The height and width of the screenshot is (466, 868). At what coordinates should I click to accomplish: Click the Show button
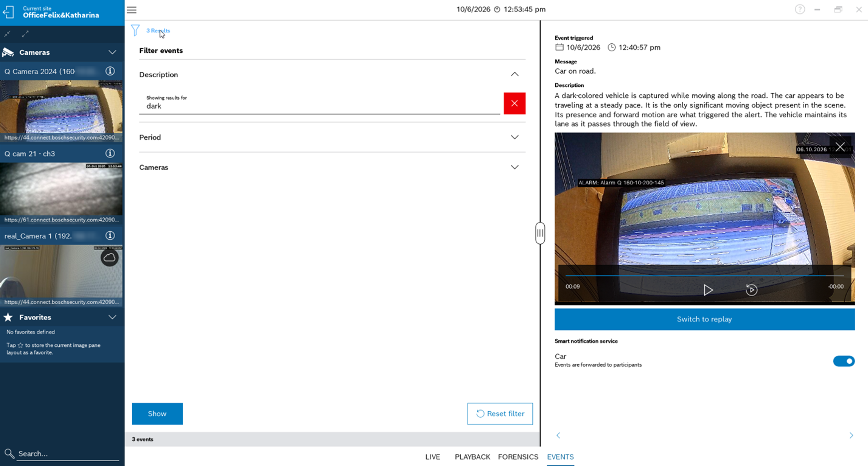coord(157,414)
